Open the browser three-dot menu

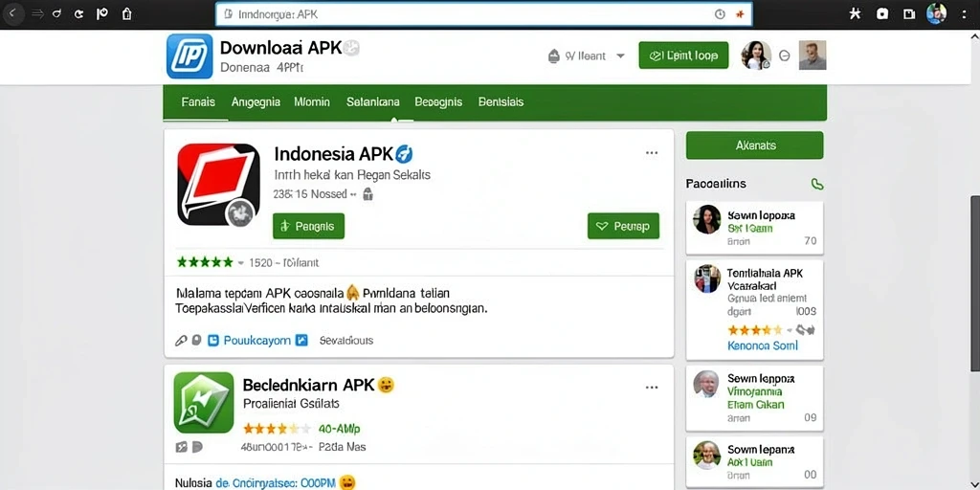pos(964,13)
